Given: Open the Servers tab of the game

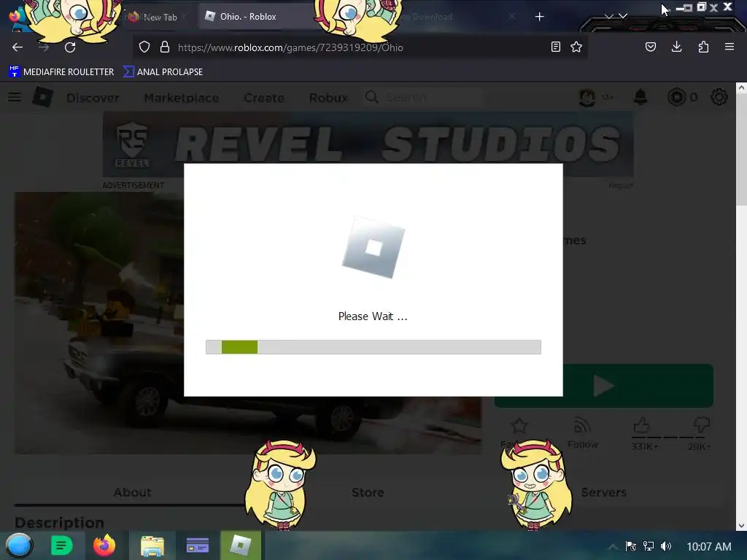Looking at the screenshot, I should point(603,492).
